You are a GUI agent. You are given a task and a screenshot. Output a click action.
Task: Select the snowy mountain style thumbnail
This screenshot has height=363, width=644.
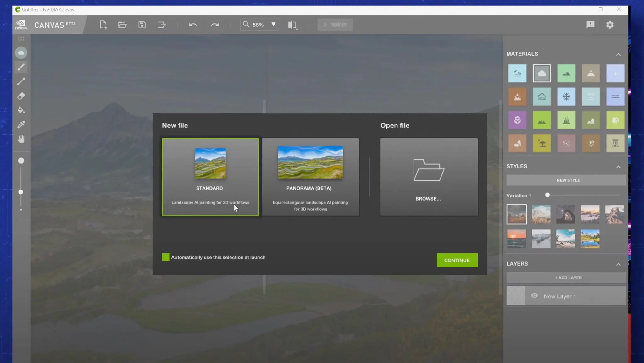[x=541, y=239]
